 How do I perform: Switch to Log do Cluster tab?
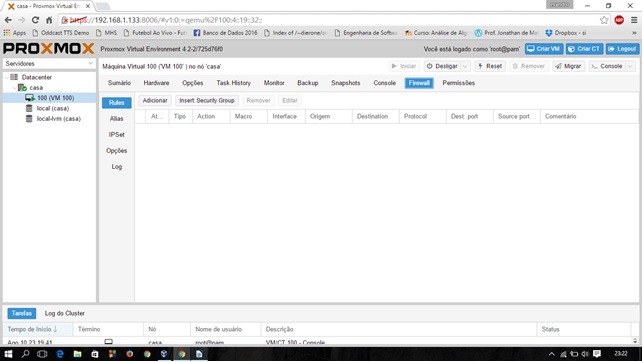click(65, 313)
